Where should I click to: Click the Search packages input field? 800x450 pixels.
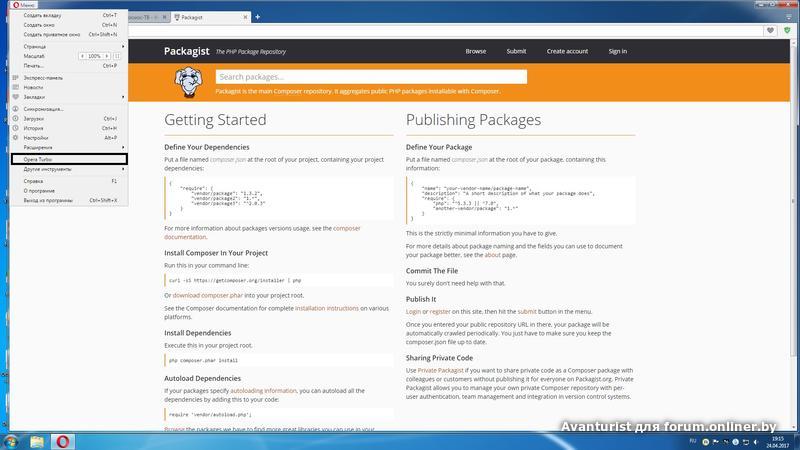coord(371,77)
